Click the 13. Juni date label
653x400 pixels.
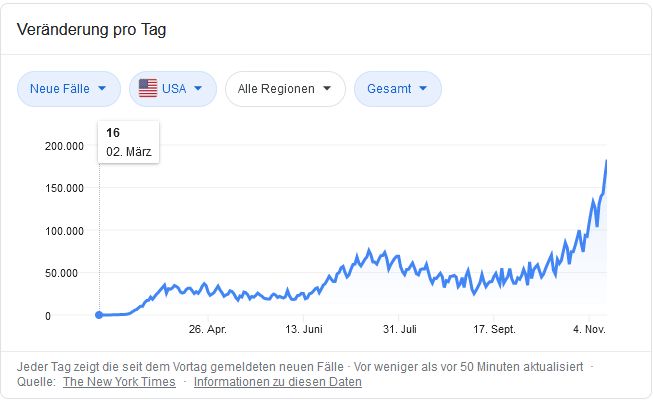(x=304, y=329)
